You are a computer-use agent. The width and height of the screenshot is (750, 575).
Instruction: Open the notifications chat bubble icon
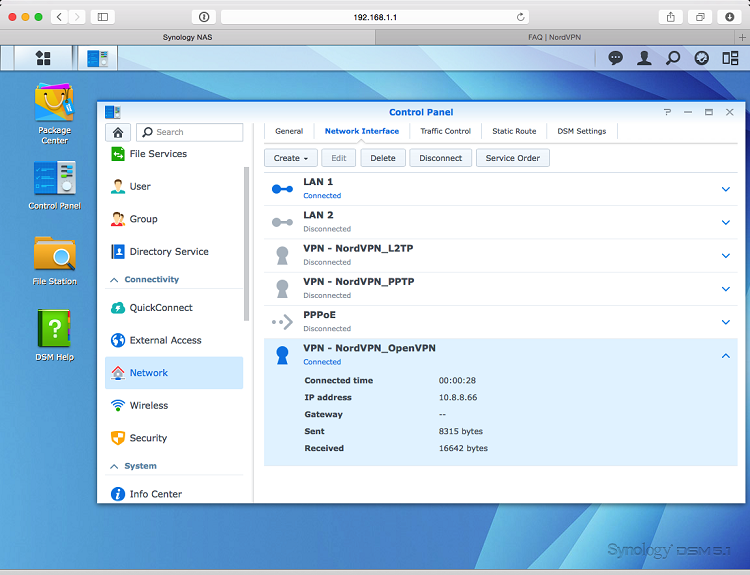click(616, 58)
